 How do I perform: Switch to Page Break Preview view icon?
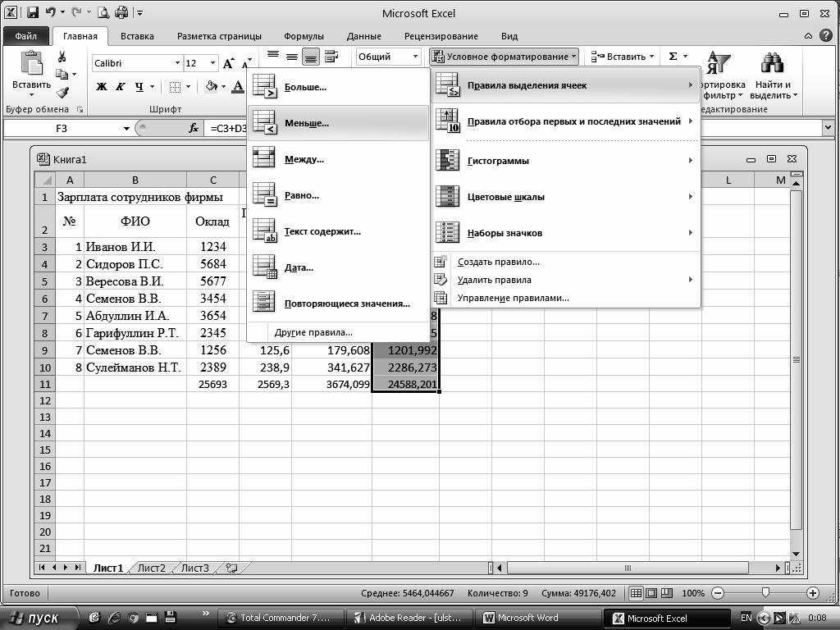pos(667,593)
